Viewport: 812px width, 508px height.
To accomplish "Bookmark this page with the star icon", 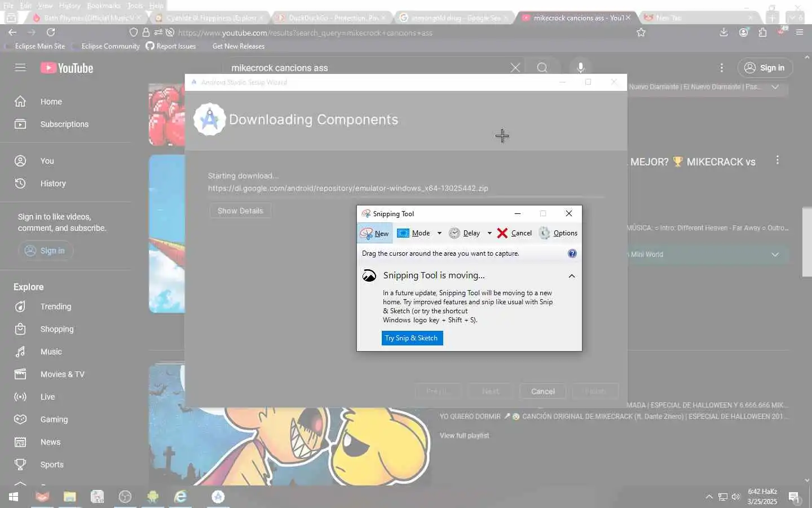I will coord(641,33).
